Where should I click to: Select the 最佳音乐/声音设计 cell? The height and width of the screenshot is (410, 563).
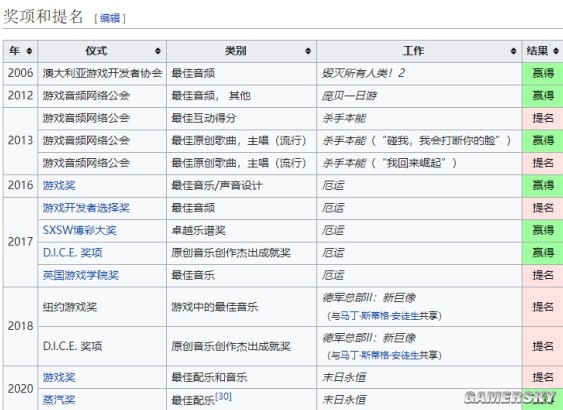[x=241, y=186]
